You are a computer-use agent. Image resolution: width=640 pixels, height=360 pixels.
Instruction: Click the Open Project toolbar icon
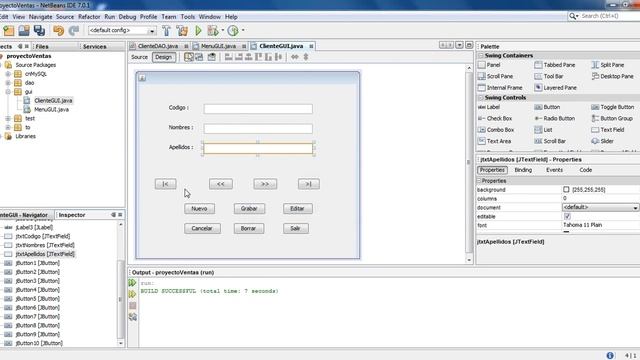click(24, 31)
